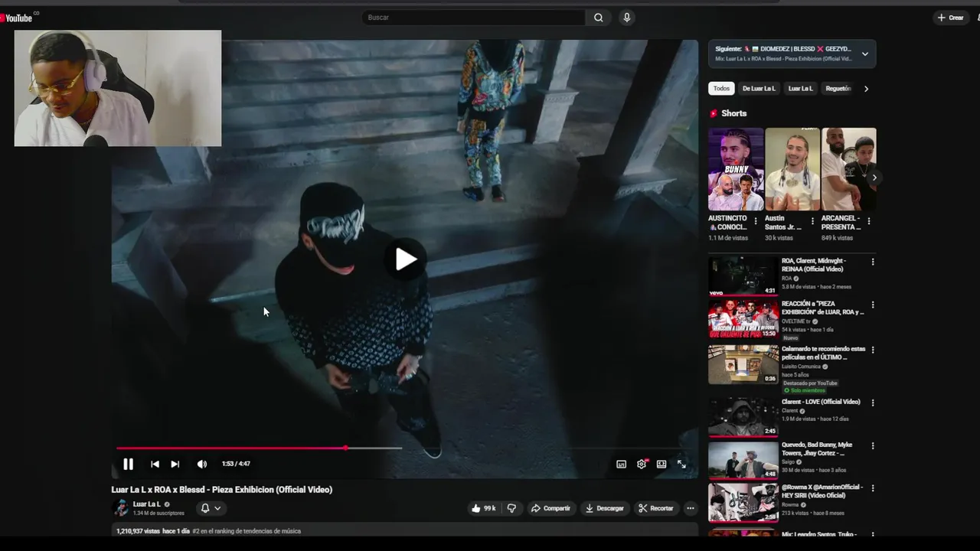Screen dimensions: 980x551
Task: Open options for Quevedo video
Action: tap(873, 445)
